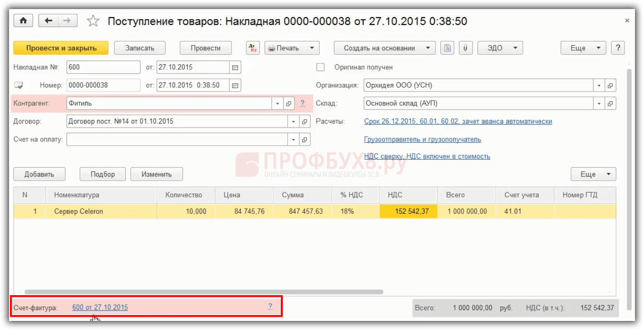Add document to favorites with star icon
644x330 pixels.
click(93, 21)
